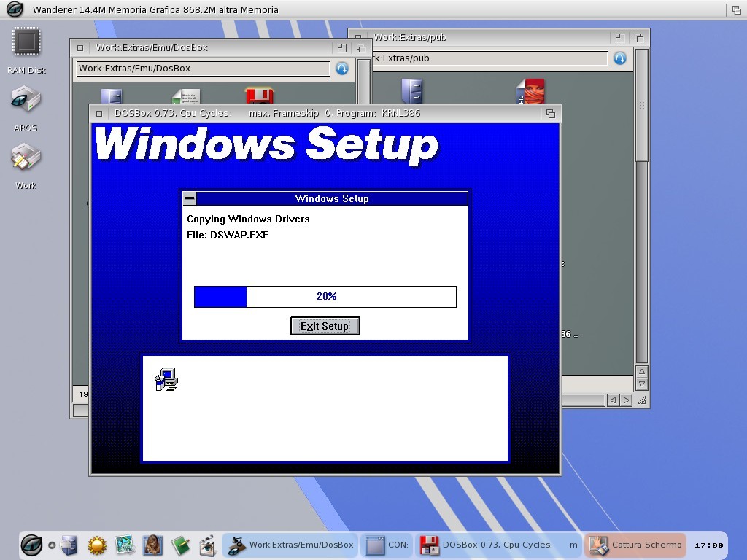This screenshot has width=747, height=560.
Task: Select the drawer icon in Extras/pub window
Action: [x=412, y=91]
